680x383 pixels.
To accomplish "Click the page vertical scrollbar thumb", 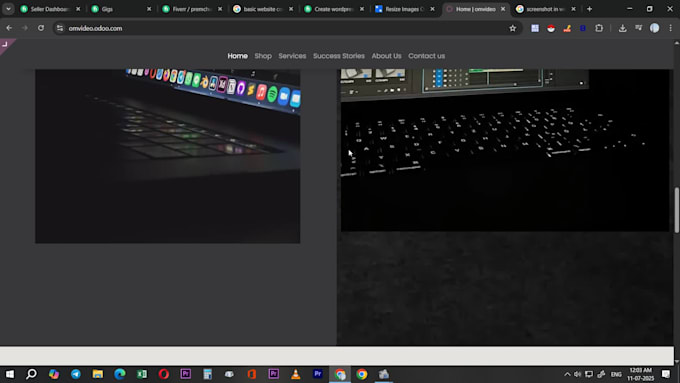I will (677, 210).
